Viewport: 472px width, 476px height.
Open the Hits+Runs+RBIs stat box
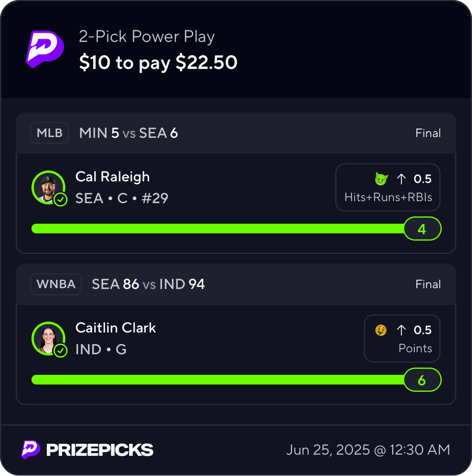pos(388,187)
